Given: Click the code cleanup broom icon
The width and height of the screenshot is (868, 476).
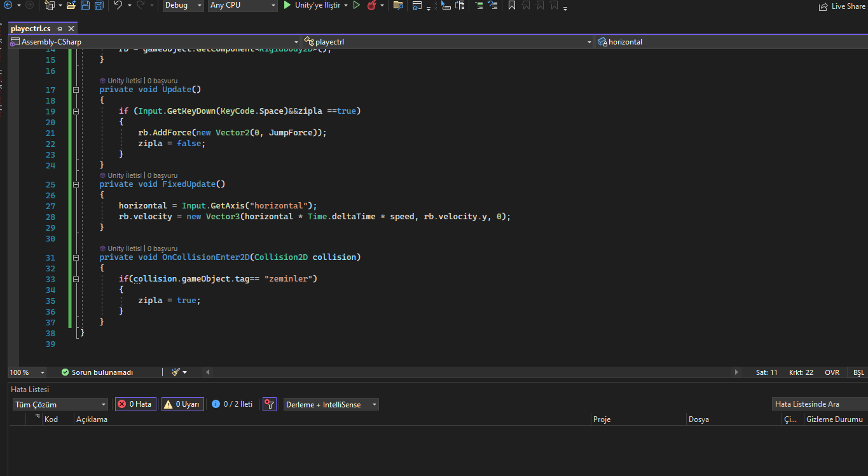Looking at the screenshot, I should pos(176,372).
